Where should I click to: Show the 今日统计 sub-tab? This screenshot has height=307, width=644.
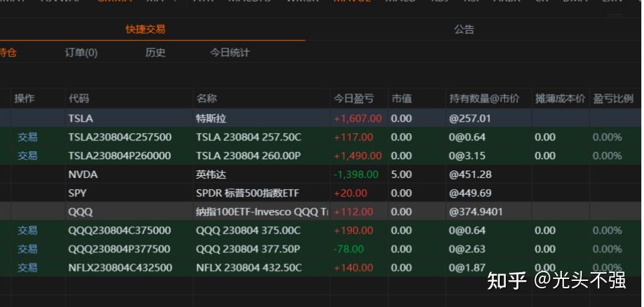pos(230,53)
